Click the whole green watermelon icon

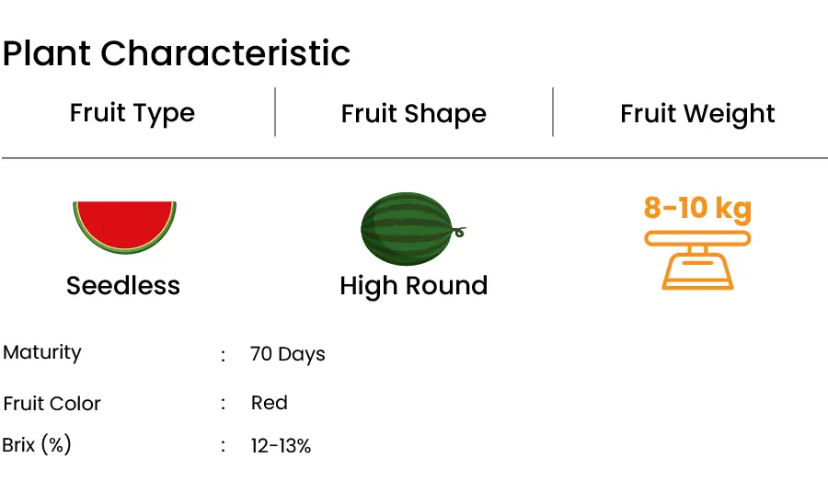pos(413,228)
